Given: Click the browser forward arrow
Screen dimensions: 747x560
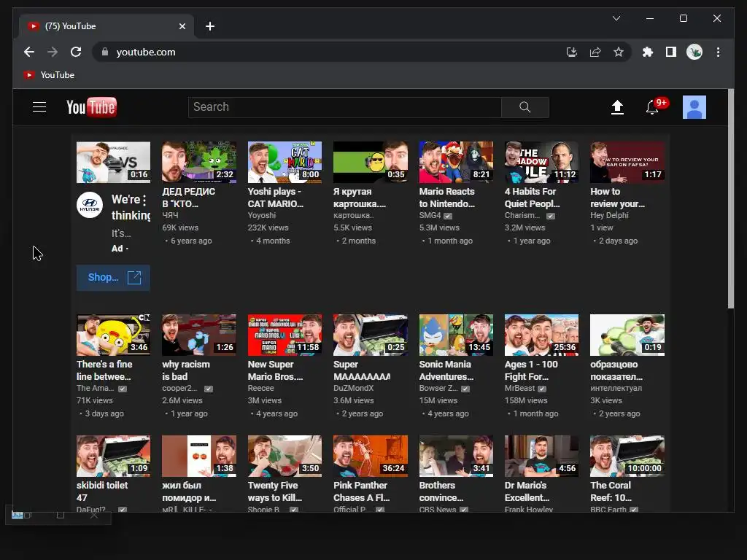Looking at the screenshot, I should click(53, 52).
